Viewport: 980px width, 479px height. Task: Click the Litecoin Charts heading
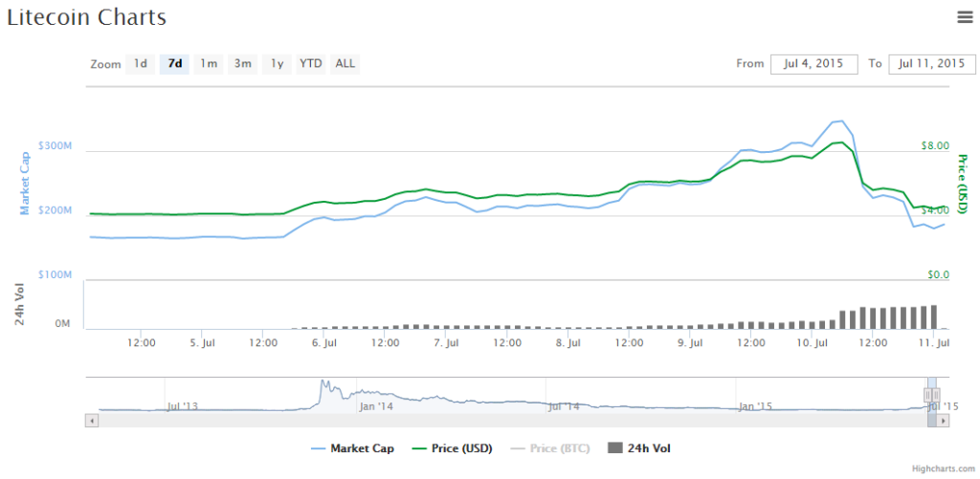coord(87,17)
